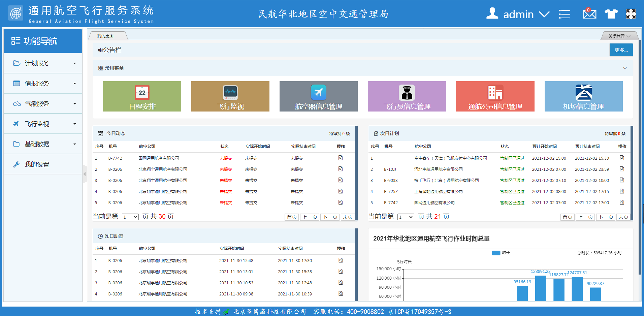This screenshot has width=644, height=316.
Task: View details of today's row B-7742
Action: 341,158
